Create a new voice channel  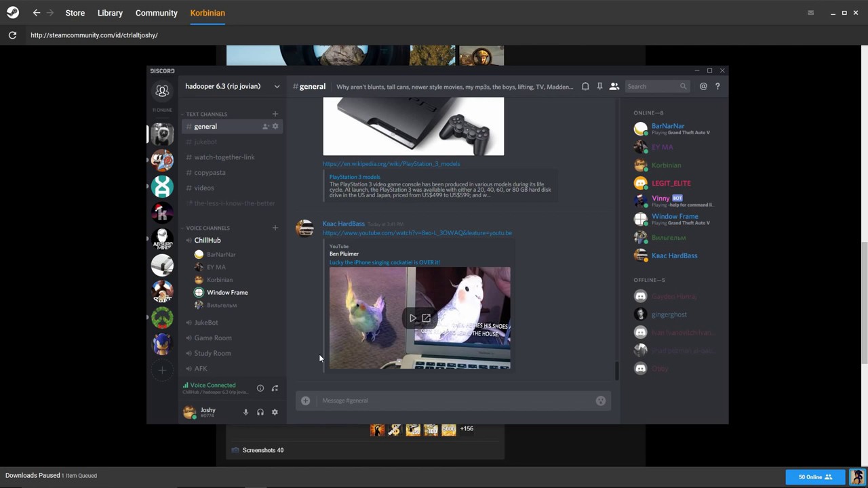pyautogui.click(x=275, y=228)
